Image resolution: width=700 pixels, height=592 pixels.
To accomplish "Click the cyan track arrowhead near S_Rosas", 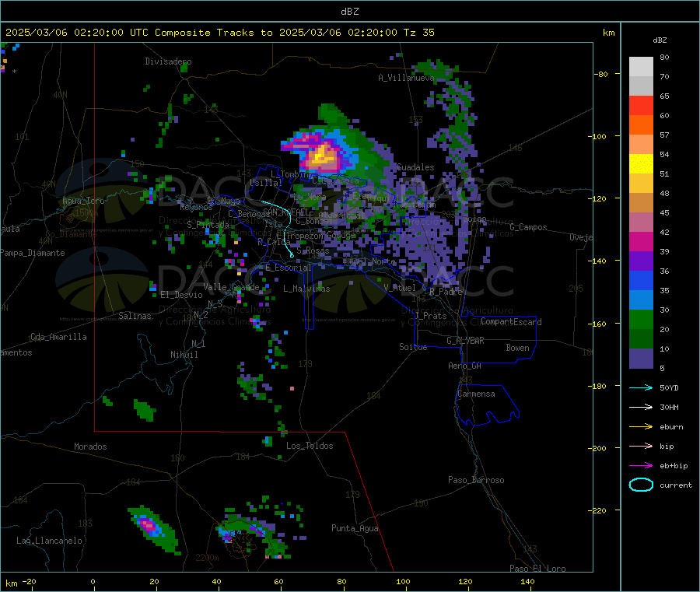I will click(292, 255).
